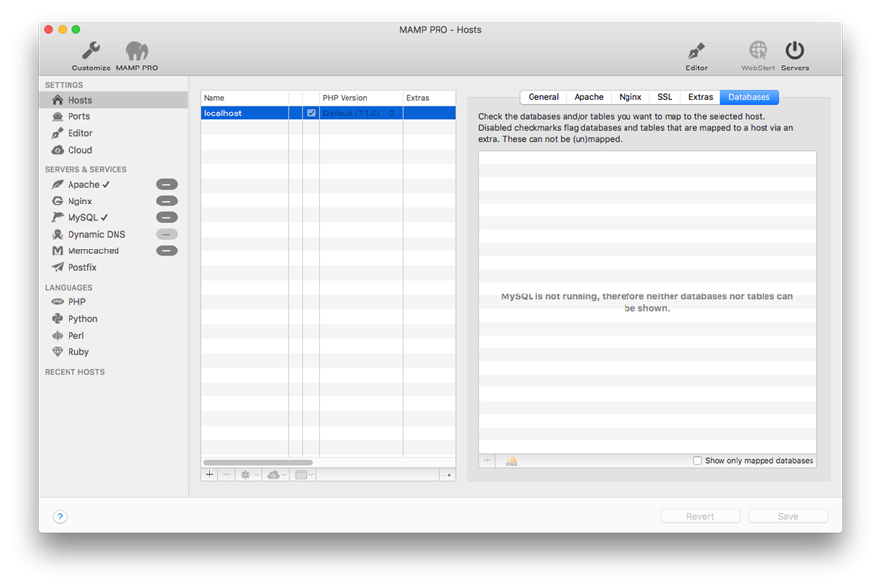Viewport: 881px width, 588px height.
Task: Click the Revert button
Action: [x=700, y=517]
